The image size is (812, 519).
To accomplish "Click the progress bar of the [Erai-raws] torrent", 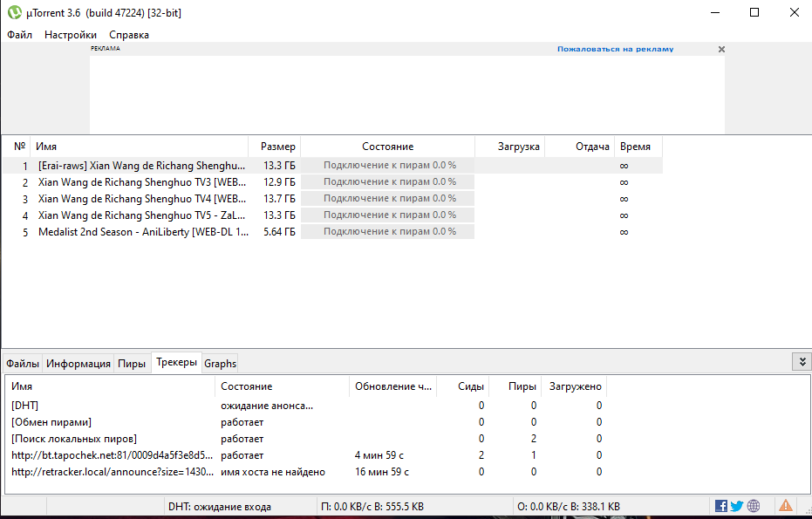I will click(x=388, y=165).
